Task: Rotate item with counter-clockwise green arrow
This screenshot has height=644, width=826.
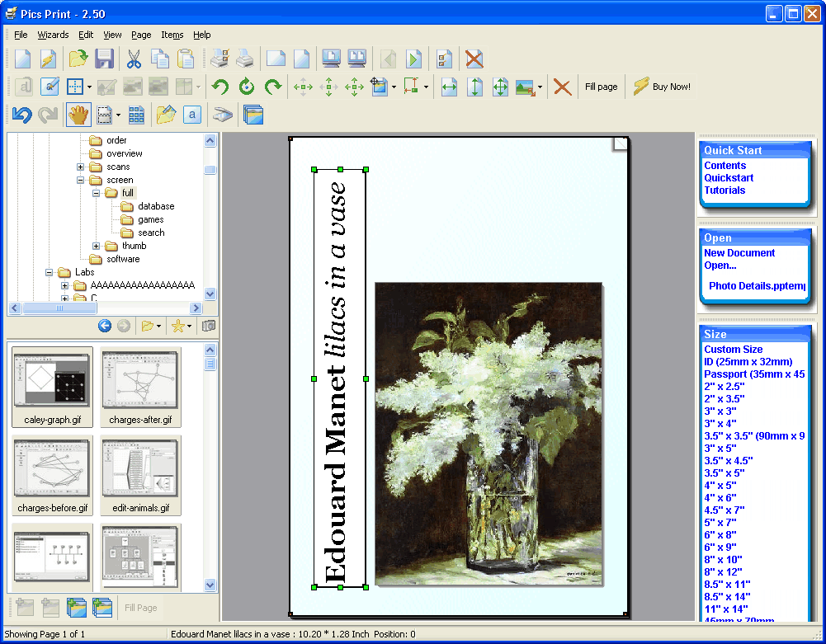Action: point(220,87)
